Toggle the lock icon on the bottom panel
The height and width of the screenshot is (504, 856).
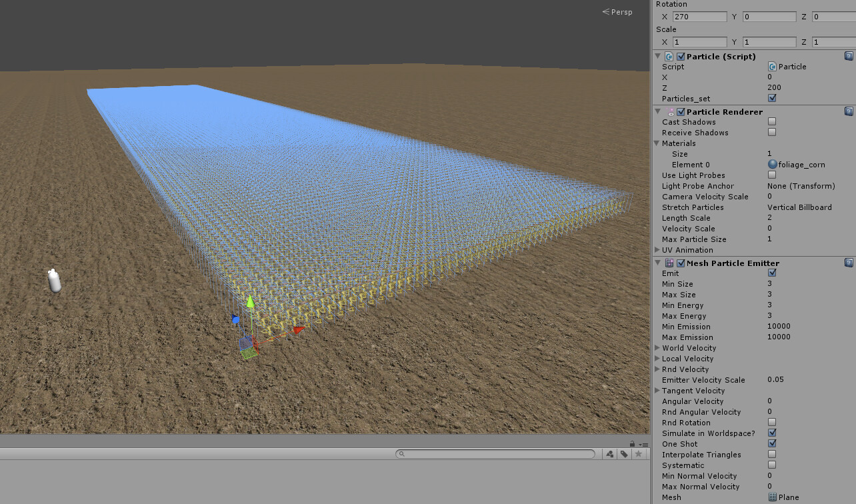point(632,443)
